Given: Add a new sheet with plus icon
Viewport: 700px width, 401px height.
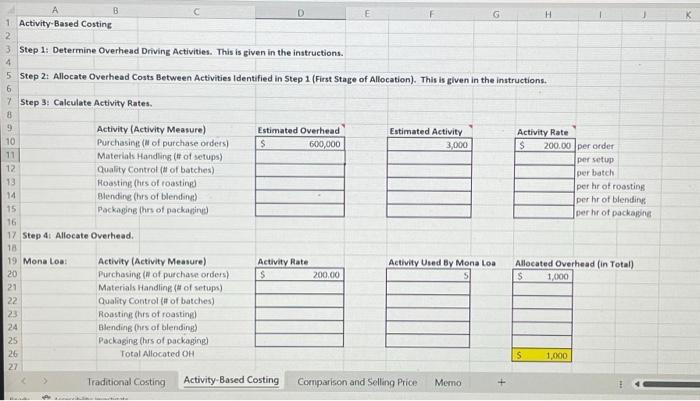Looking at the screenshot, I should (x=501, y=382).
